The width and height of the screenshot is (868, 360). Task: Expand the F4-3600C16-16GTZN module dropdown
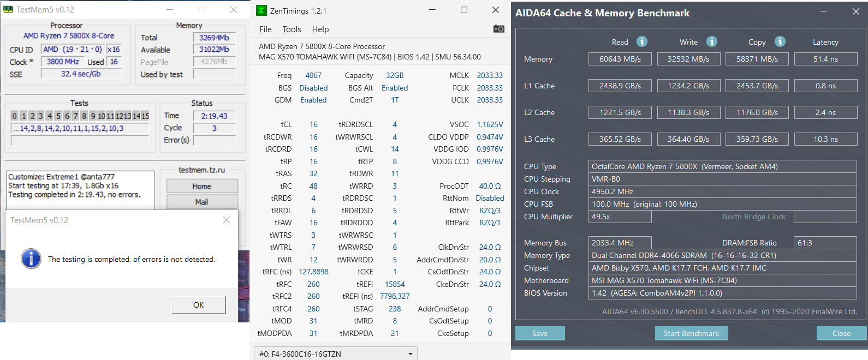336,353
